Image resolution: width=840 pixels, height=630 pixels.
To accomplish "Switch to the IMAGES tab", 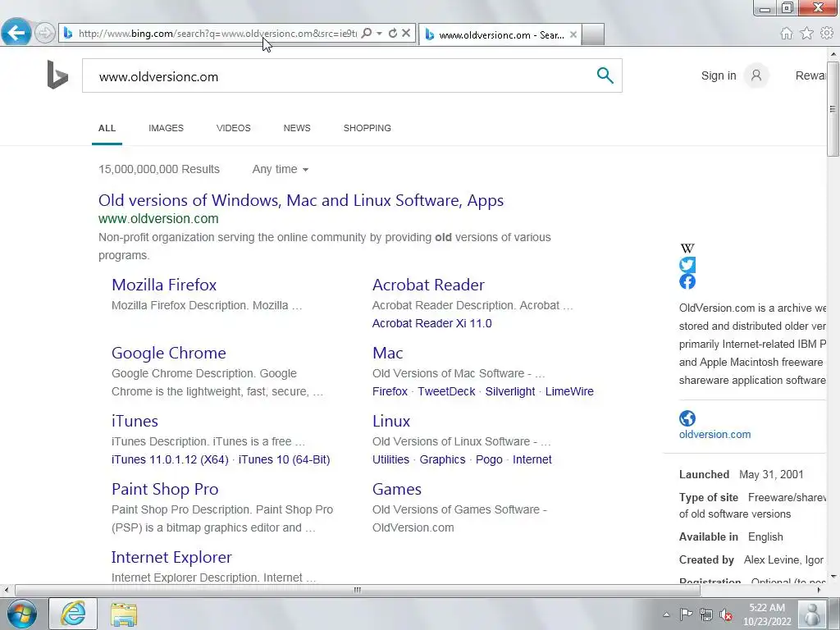I will [166, 128].
